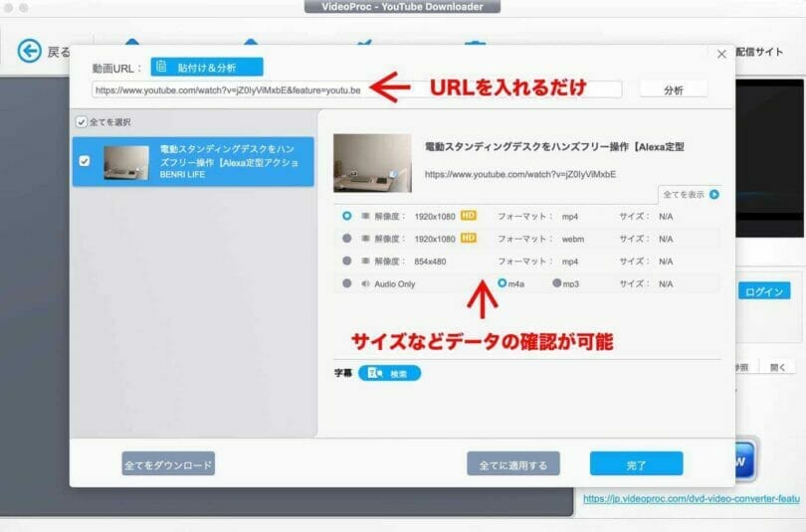The width and height of the screenshot is (806, 532).
Task: Expand the 全てを表示 (Show all) formats
Action: coord(691,195)
